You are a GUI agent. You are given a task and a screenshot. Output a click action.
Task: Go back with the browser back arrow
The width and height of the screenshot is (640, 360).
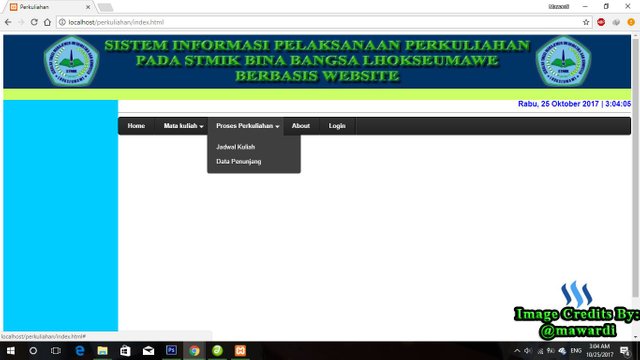pos(8,22)
